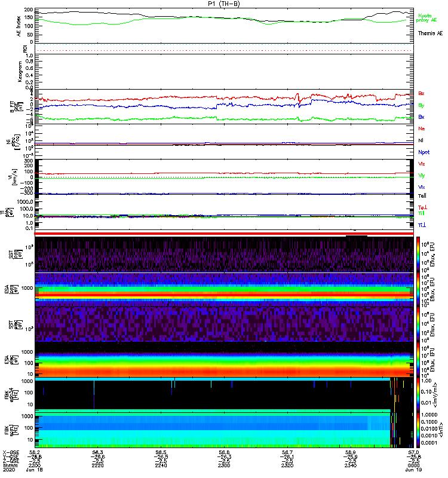
Task: Click the red Bz legend label
Action: coord(421,94)
